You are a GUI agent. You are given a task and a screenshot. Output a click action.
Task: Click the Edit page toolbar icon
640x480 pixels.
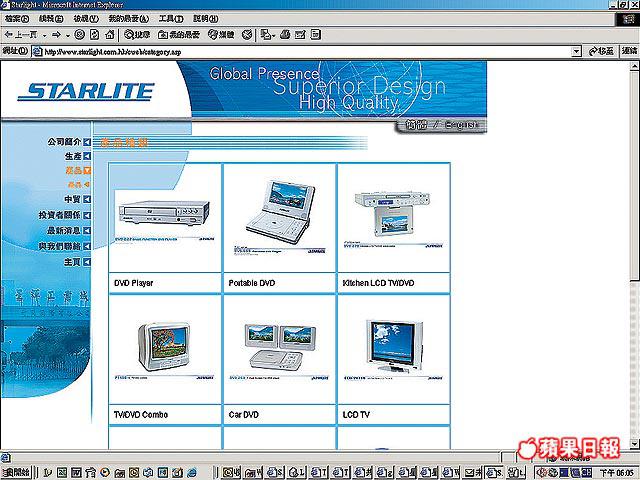tap(300, 35)
